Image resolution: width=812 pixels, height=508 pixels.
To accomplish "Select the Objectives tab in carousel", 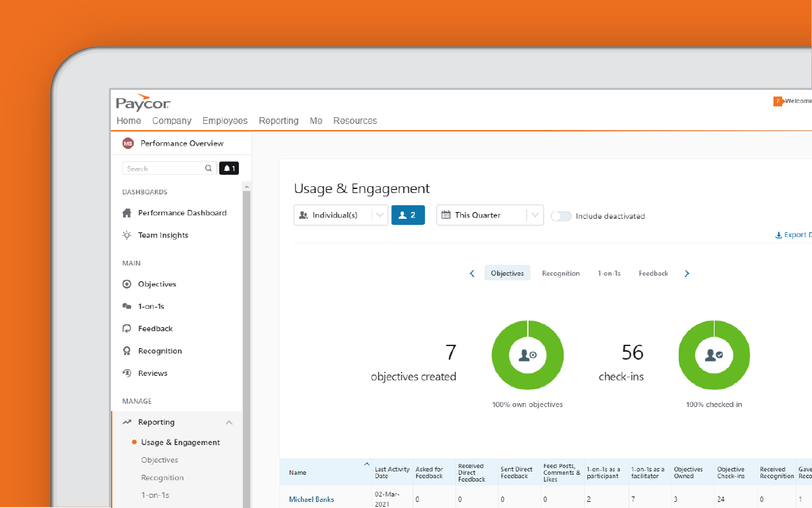I will coord(507,274).
